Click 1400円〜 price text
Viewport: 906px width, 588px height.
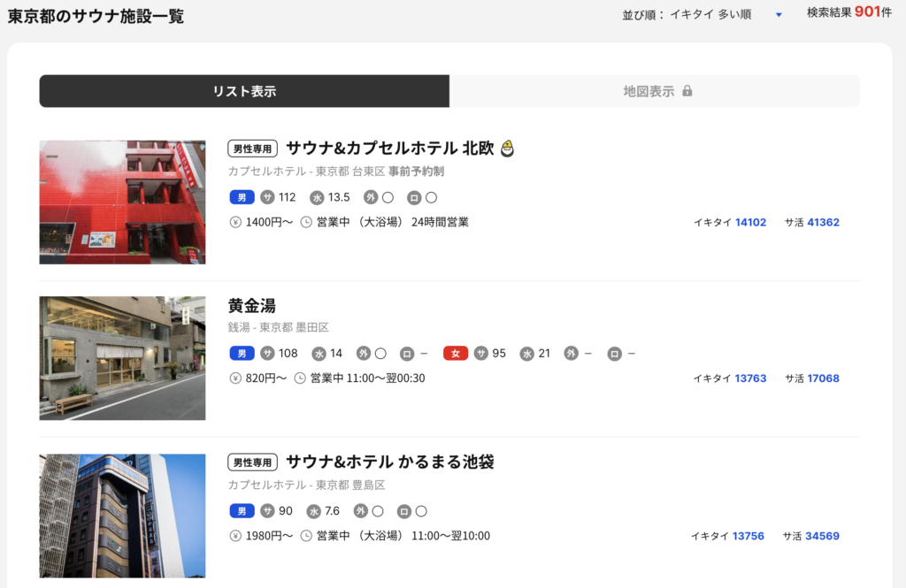tap(269, 222)
